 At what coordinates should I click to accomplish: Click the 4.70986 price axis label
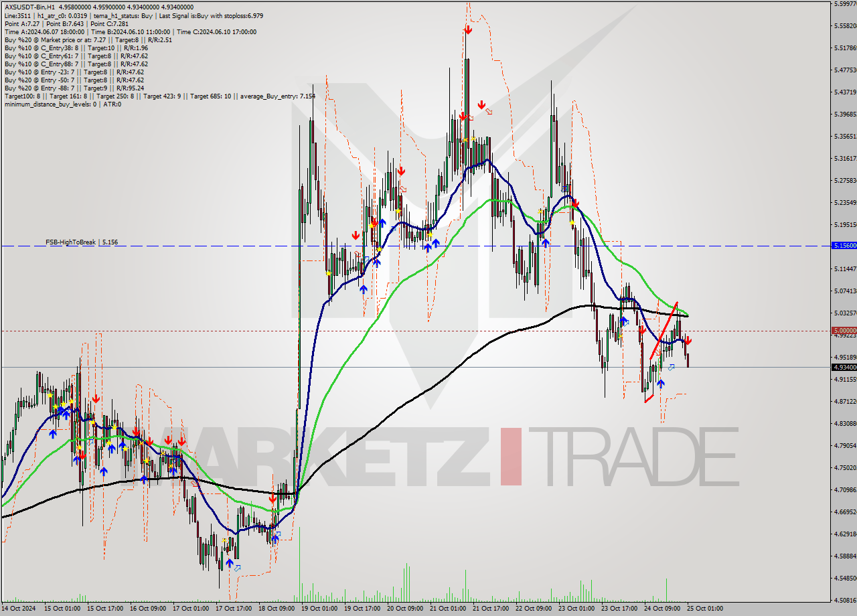coord(844,489)
